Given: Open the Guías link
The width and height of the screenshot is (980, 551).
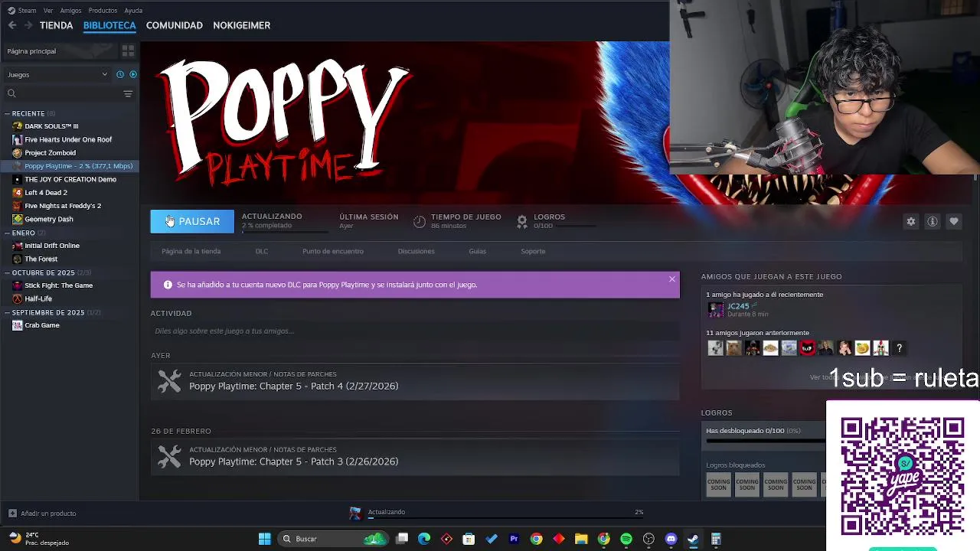Looking at the screenshot, I should [477, 251].
